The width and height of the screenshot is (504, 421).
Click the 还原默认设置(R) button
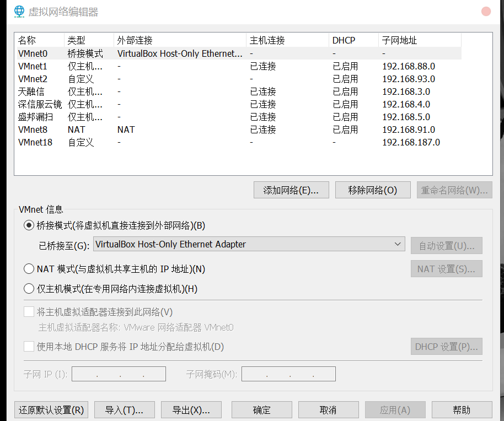pyautogui.click(x=51, y=410)
